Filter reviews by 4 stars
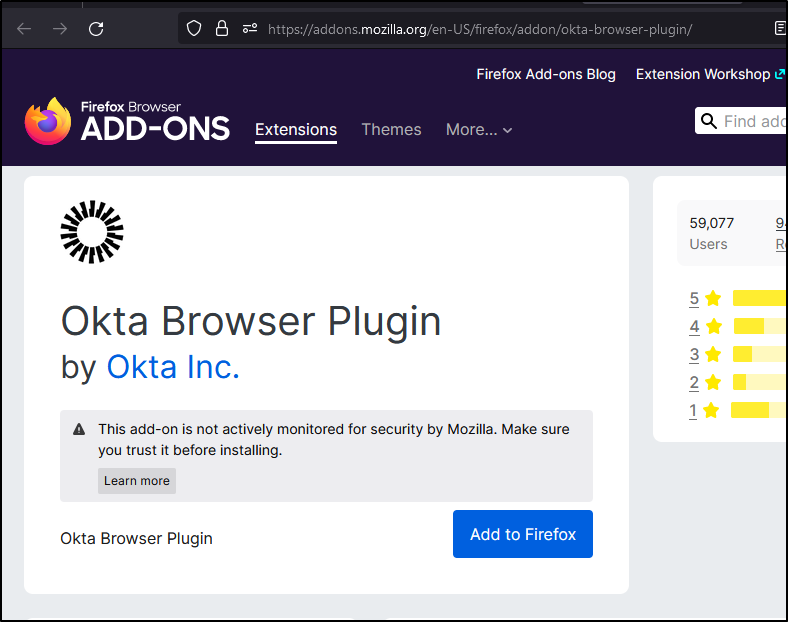The height and width of the screenshot is (622, 788). (x=694, y=327)
